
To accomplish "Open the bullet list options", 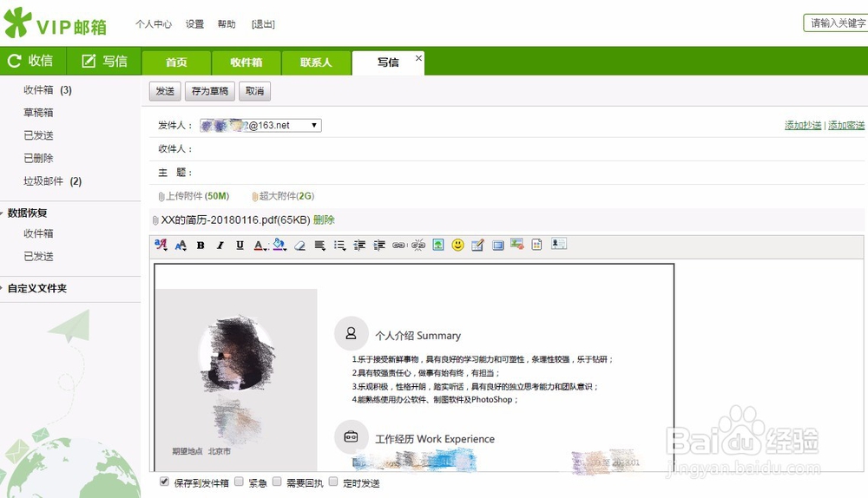I will 339,246.
